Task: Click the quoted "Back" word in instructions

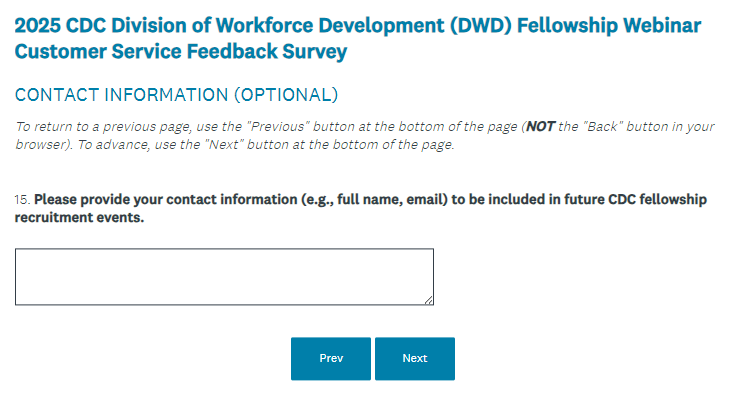Action: pyautogui.click(x=603, y=126)
